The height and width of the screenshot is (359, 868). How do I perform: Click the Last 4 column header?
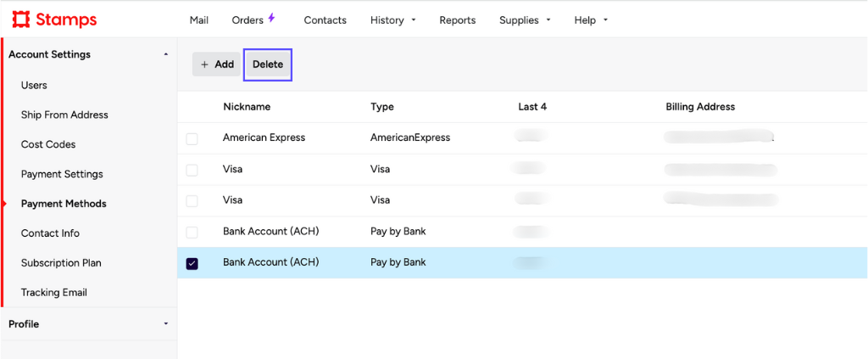pos(532,107)
